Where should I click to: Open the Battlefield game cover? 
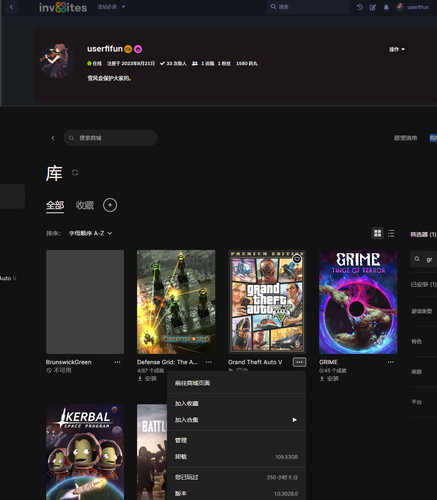pos(152,452)
